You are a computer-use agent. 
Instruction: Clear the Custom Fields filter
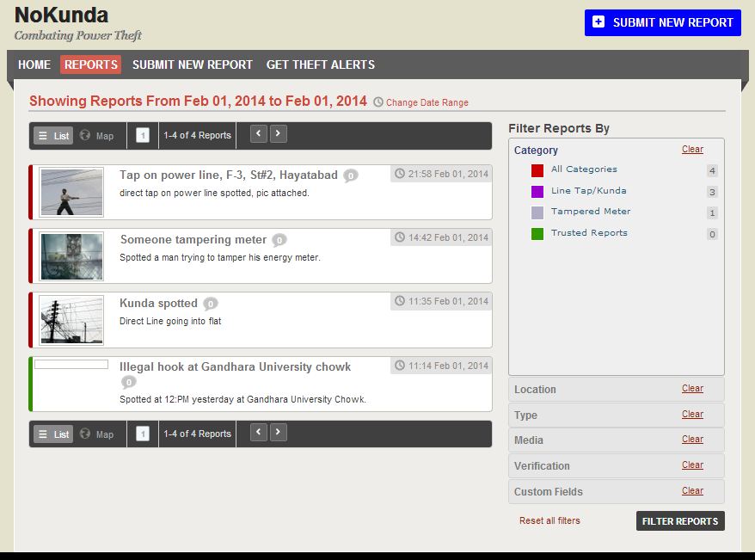pyautogui.click(x=692, y=490)
